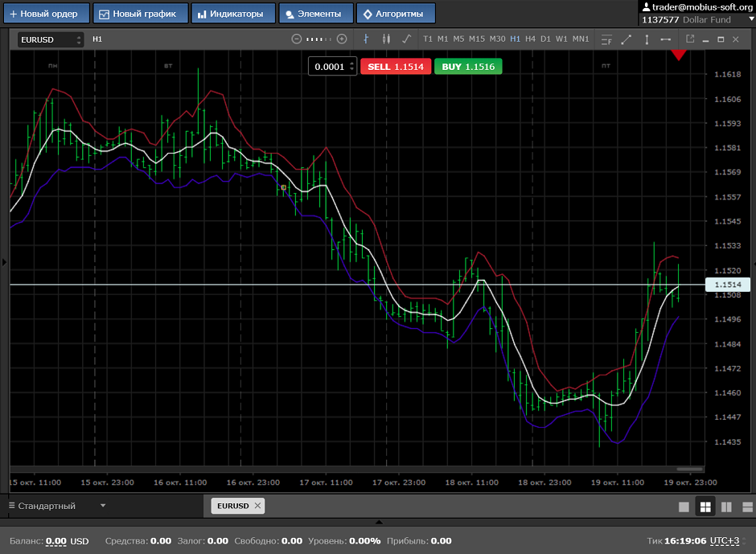Zoom in the chart with plus icon
This screenshot has width=756, height=554.
click(342, 39)
